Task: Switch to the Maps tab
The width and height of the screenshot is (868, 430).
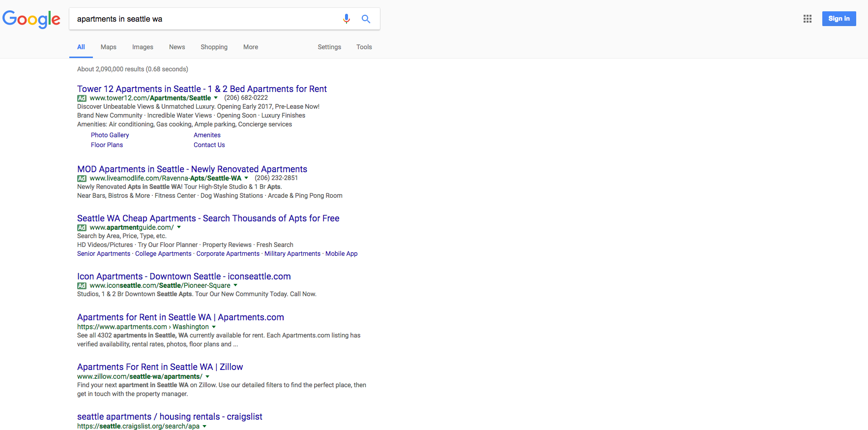Action: click(x=109, y=47)
